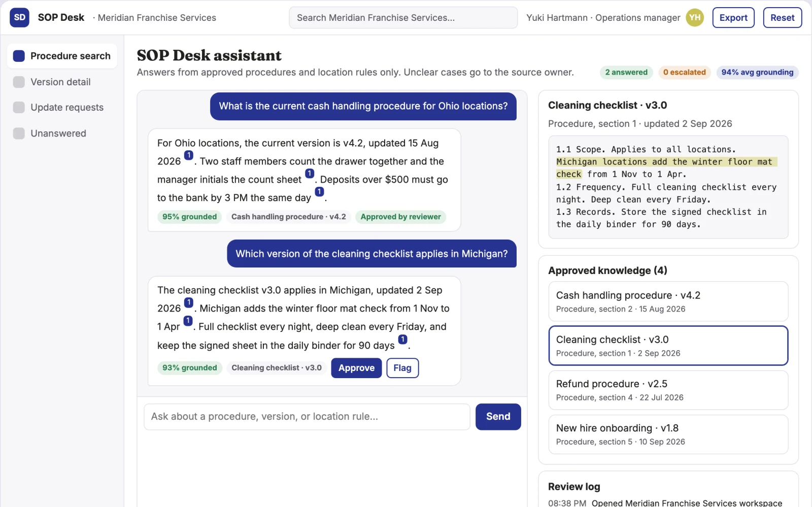Select Cleaning checklist v3.0 knowledge card
This screenshot has height=507, width=812.
[668, 346]
